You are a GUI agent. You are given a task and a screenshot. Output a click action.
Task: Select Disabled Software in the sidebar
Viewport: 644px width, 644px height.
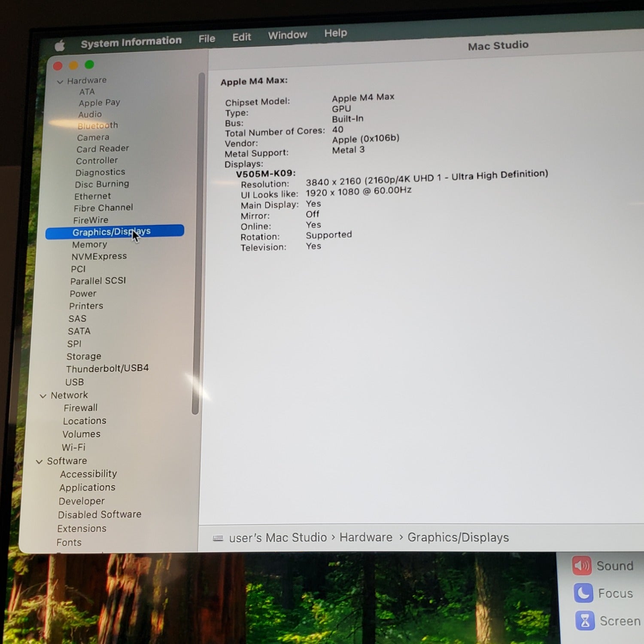[100, 514]
